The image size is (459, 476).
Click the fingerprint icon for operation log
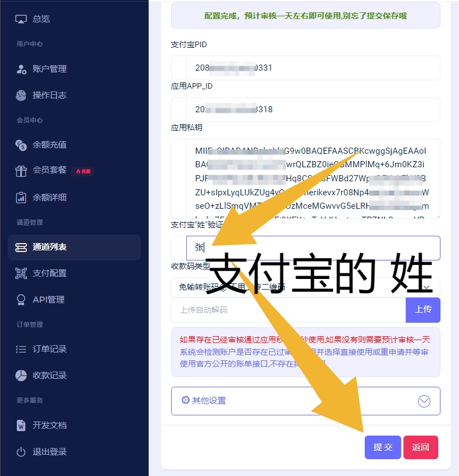pos(21,95)
